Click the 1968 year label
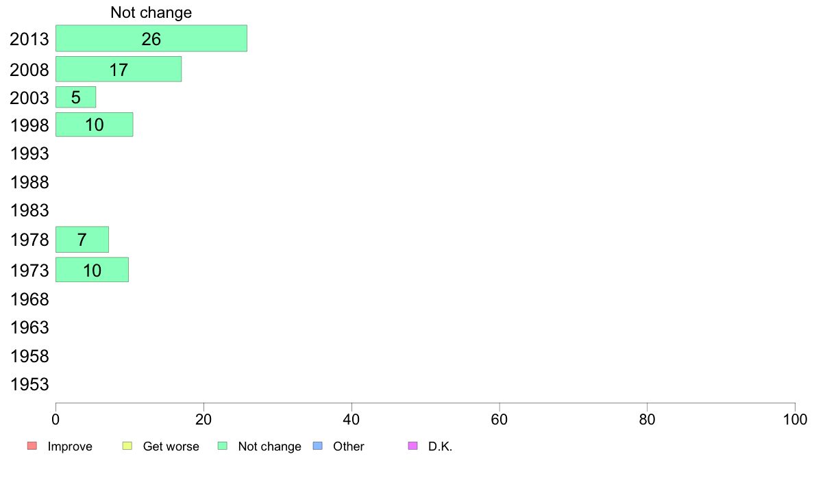The image size is (814, 504). [x=29, y=299]
